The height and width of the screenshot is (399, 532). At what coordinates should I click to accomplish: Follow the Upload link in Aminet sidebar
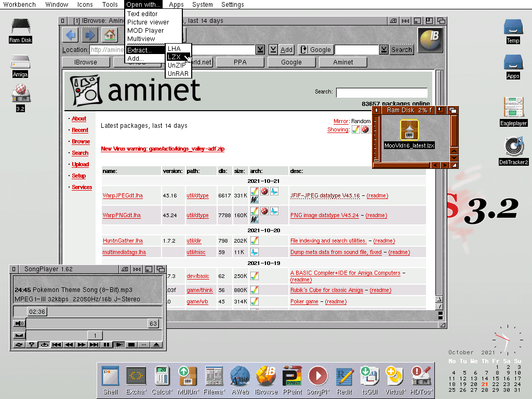(x=81, y=164)
